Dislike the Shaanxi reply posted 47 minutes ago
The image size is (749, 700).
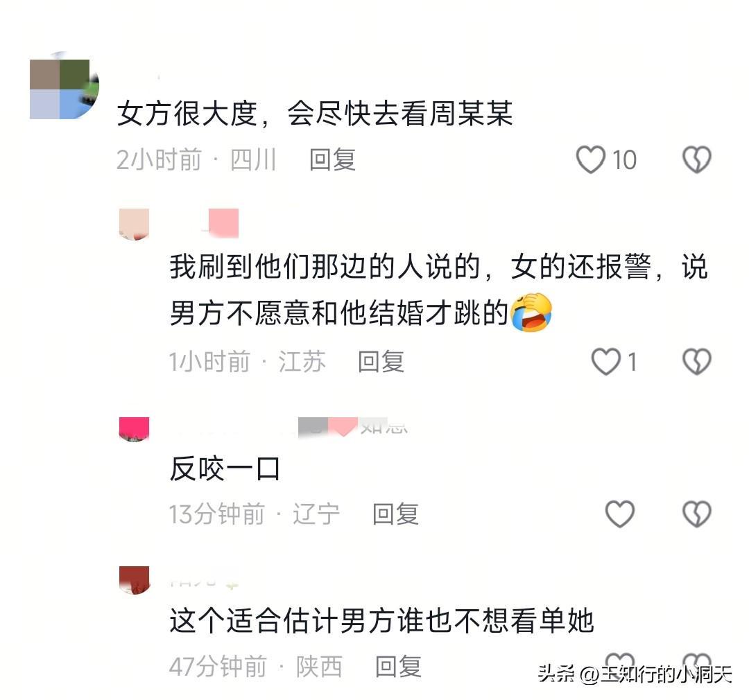coord(697,661)
